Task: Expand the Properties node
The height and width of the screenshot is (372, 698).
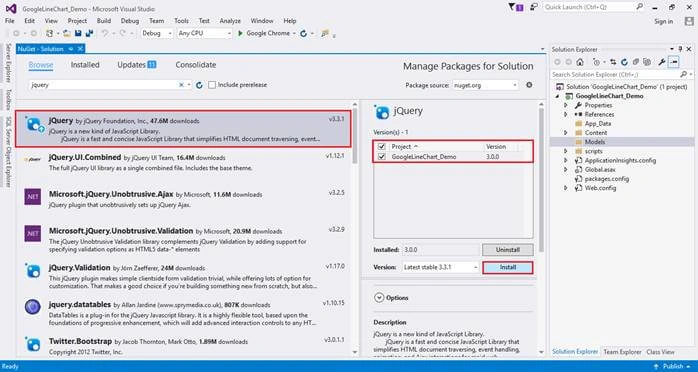Action: [566, 105]
